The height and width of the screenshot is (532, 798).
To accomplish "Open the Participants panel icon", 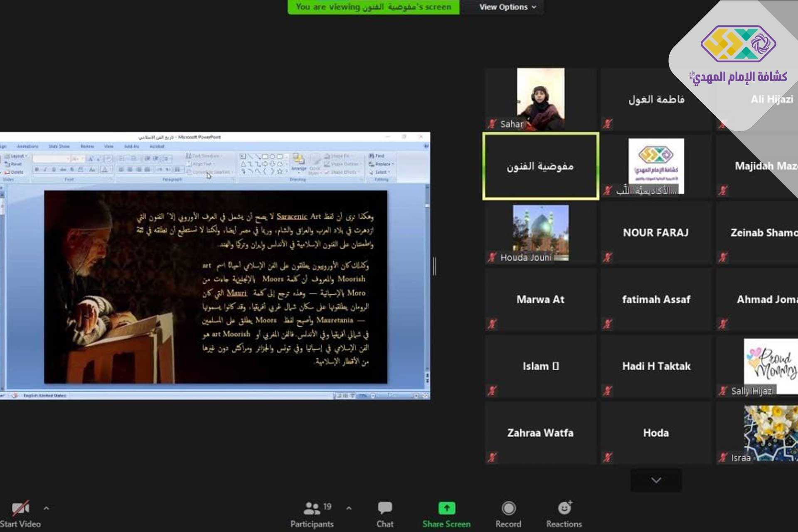I will (312, 508).
